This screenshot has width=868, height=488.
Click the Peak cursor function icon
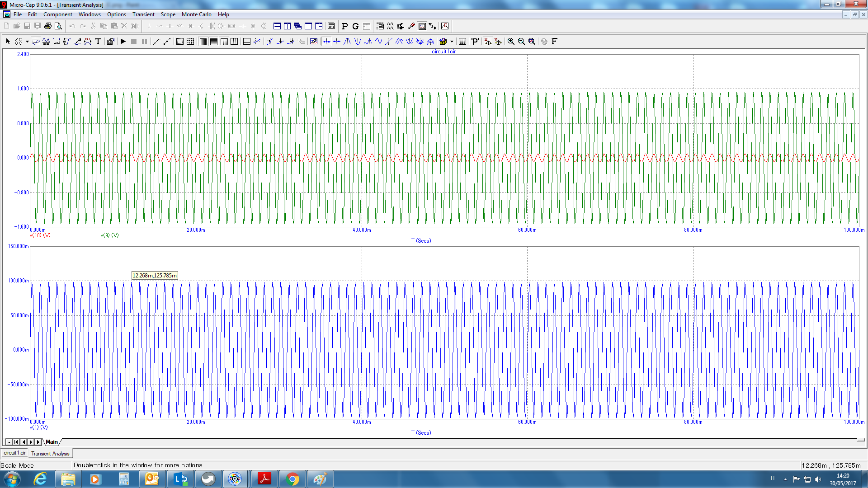pyautogui.click(x=347, y=42)
